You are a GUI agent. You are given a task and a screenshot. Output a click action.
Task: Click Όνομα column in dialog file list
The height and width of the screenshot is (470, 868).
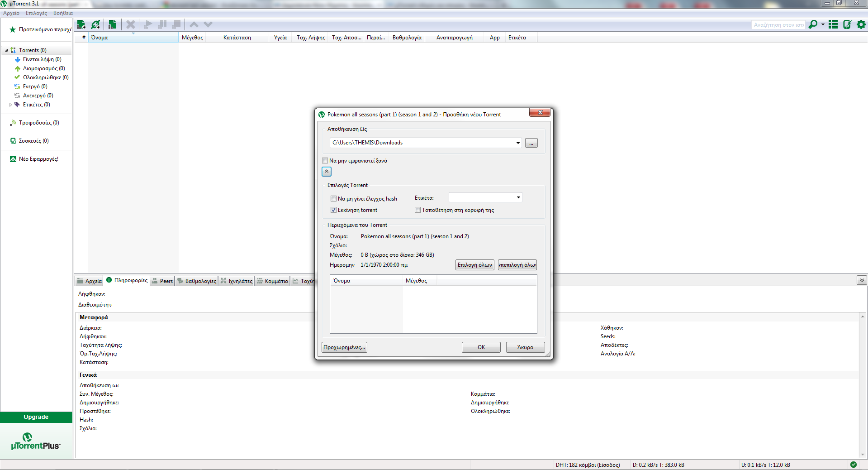coord(366,281)
